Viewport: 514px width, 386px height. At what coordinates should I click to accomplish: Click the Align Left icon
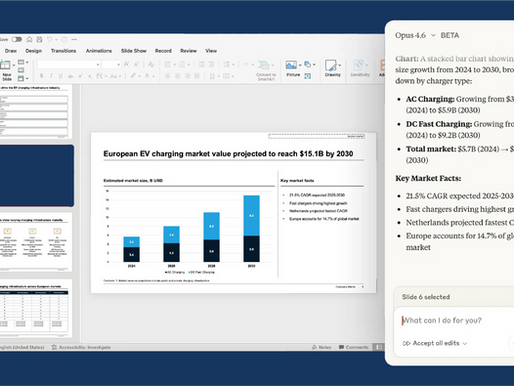[168, 76]
